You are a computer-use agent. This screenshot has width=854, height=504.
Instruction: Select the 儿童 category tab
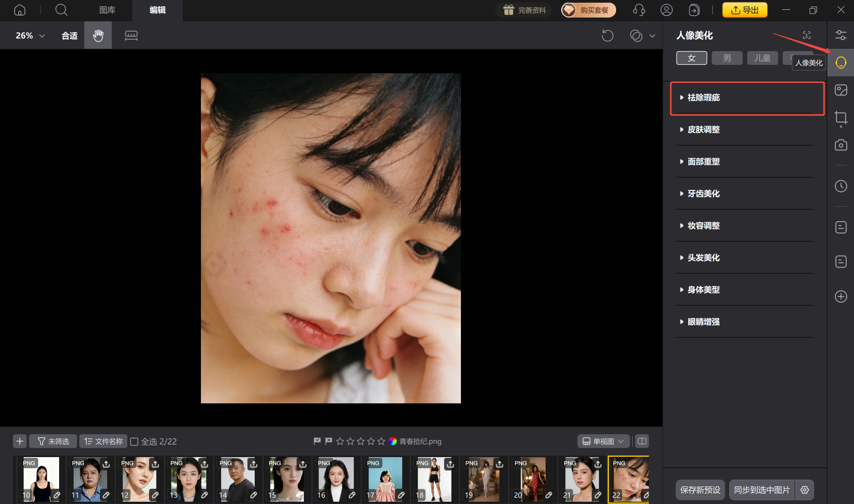pos(762,58)
